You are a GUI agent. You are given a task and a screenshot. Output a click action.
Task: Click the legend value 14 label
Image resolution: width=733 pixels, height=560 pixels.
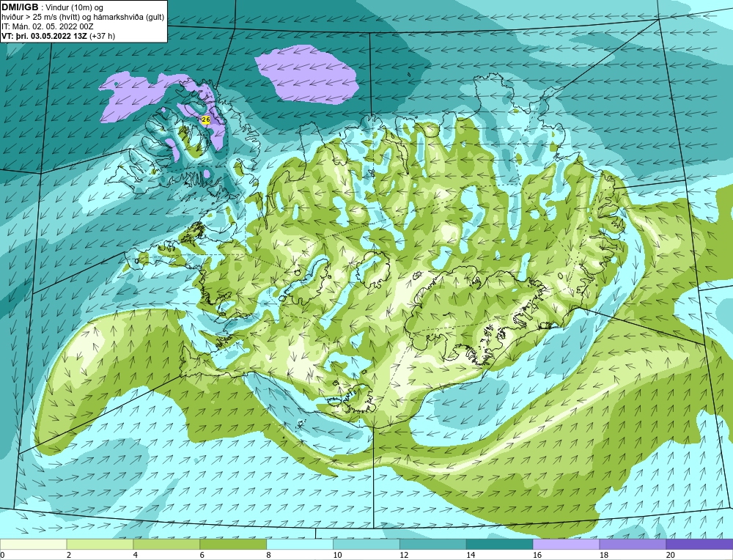coord(471,555)
